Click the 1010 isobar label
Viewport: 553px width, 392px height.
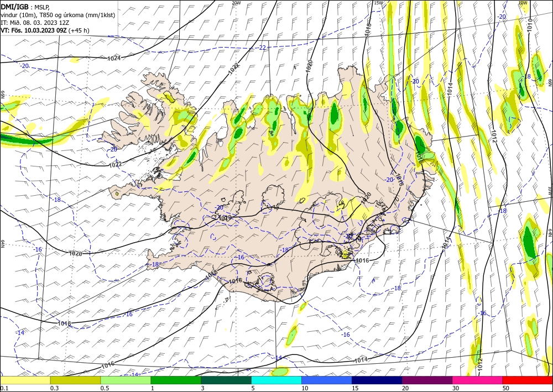click(x=530, y=25)
